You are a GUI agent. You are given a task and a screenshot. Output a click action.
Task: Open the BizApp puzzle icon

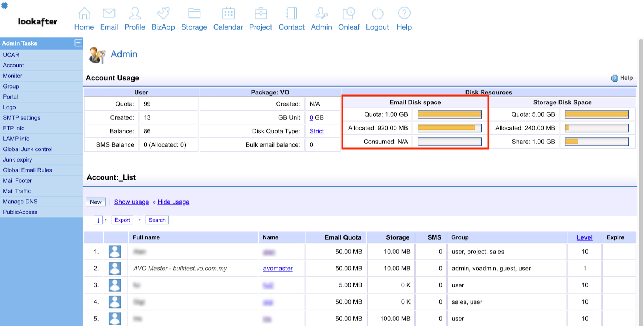(x=163, y=14)
